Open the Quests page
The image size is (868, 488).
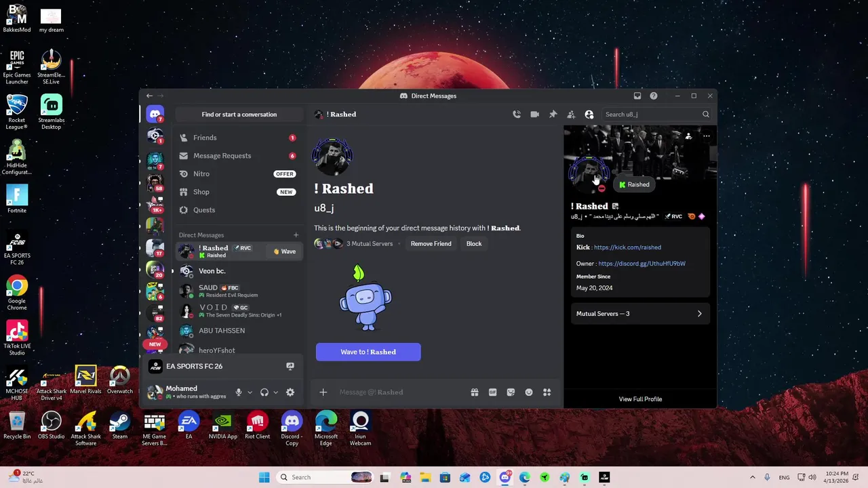point(238,210)
